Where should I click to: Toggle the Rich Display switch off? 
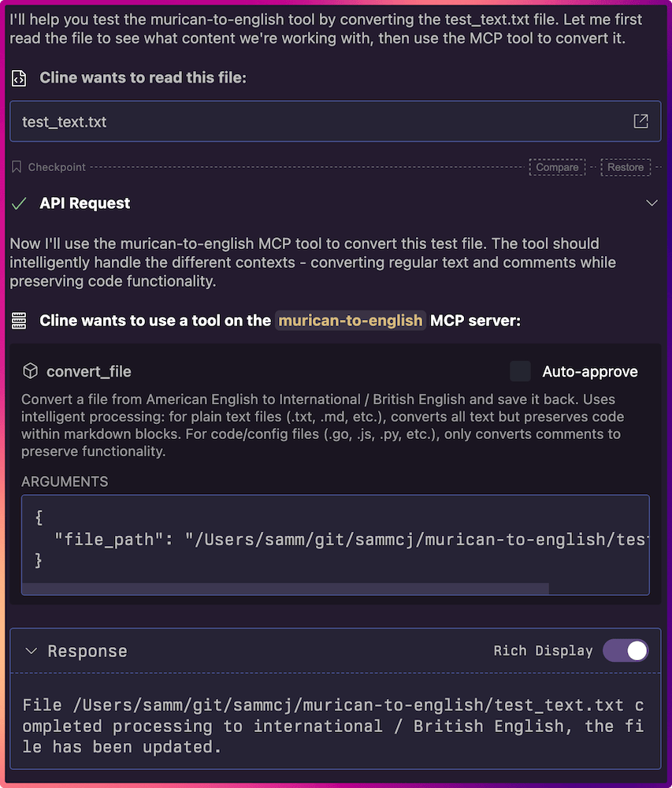tap(626, 651)
